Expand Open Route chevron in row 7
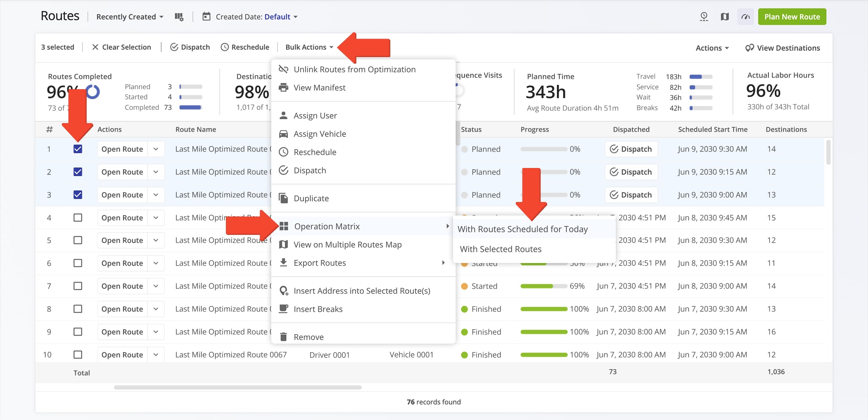 [x=156, y=286]
